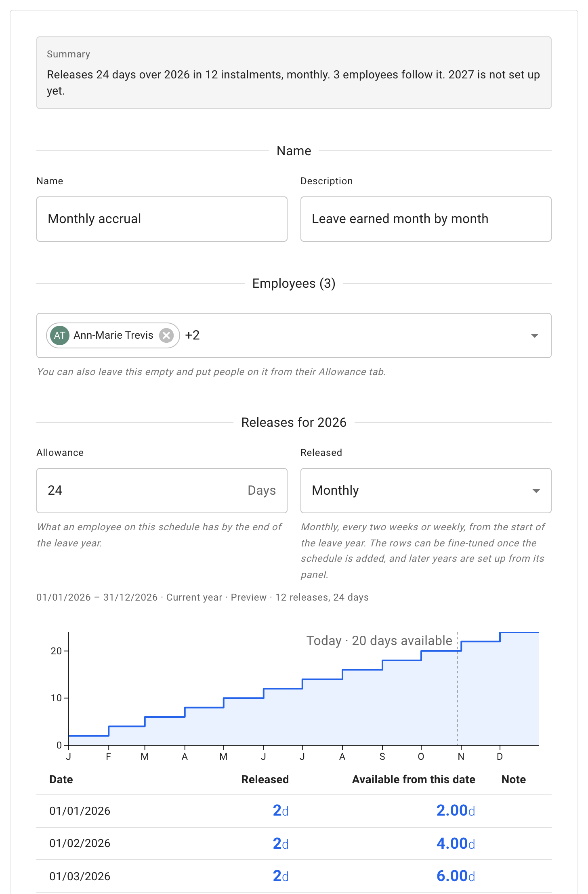Click the 4.00d available value

pyautogui.click(x=456, y=843)
